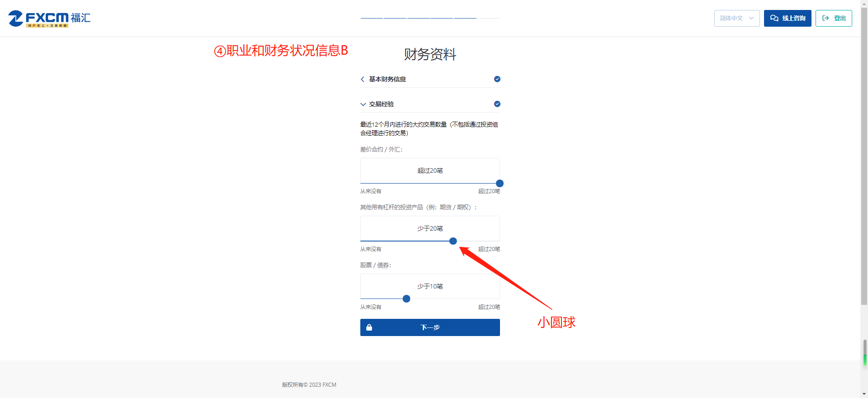The width and height of the screenshot is (868, 398).
Task: Click the 超过20笔 end label under 股票 slider
Action: [489, 307]
